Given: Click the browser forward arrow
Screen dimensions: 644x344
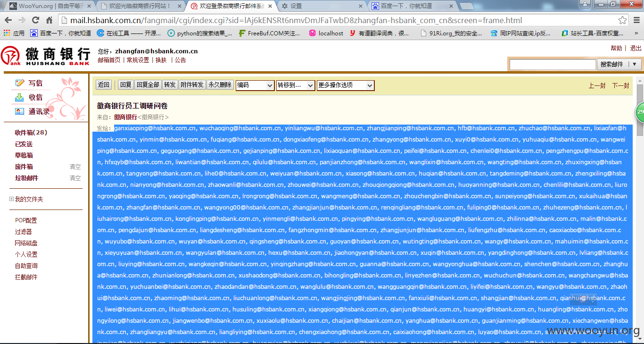Looking at the screenshot, I should click(x=22, y=20).
